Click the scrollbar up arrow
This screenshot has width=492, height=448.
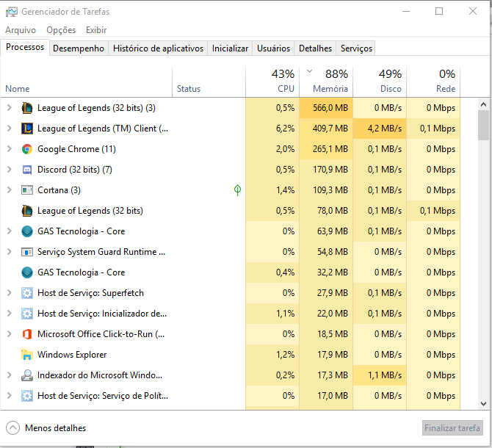(x=483, y=104)
